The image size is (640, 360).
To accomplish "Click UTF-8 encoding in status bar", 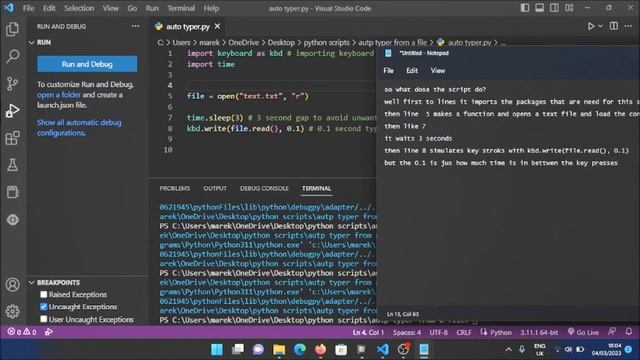I will click(439, 332).
